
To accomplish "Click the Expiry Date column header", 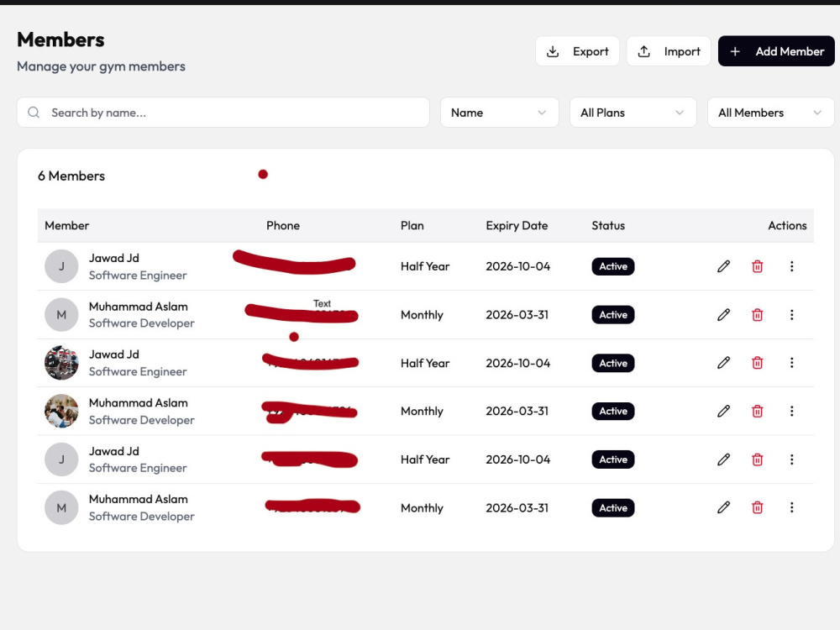I will 517,225.
